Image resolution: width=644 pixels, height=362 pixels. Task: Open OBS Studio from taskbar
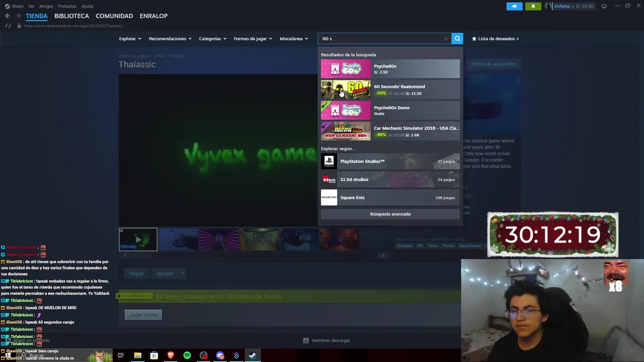(203, 355)
